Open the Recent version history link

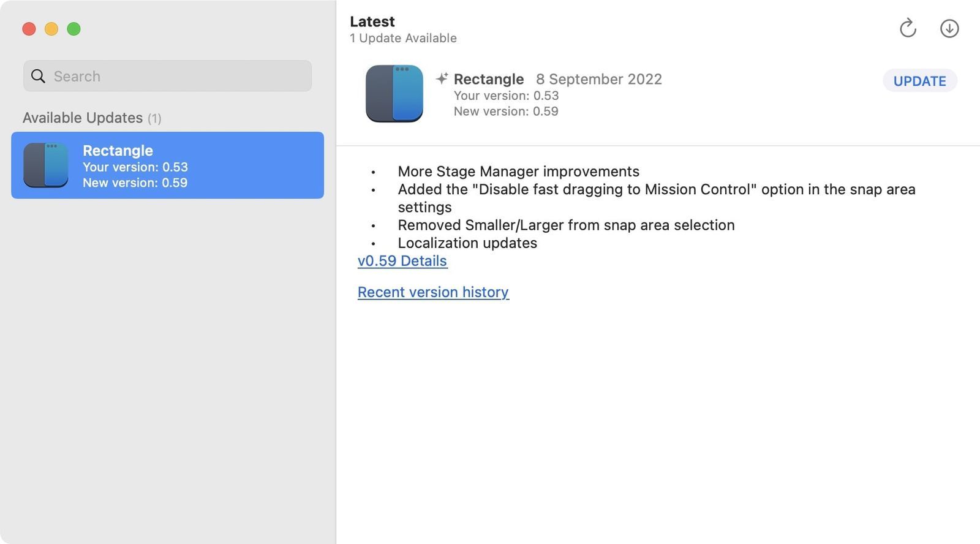433,292
